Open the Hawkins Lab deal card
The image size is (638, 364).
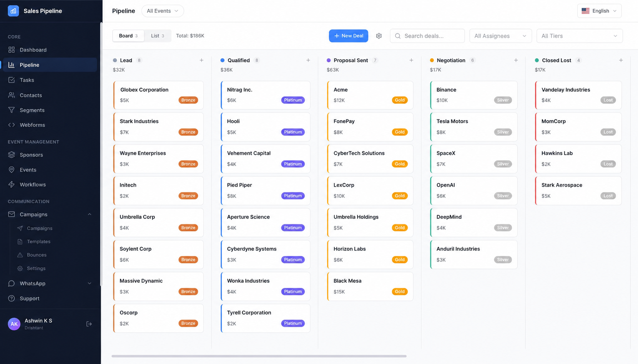pyautogui.click(x=578, y=159)
